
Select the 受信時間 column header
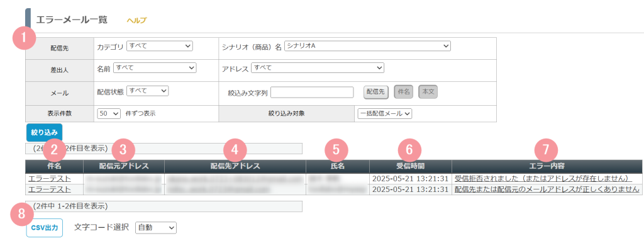coord(411,166)
